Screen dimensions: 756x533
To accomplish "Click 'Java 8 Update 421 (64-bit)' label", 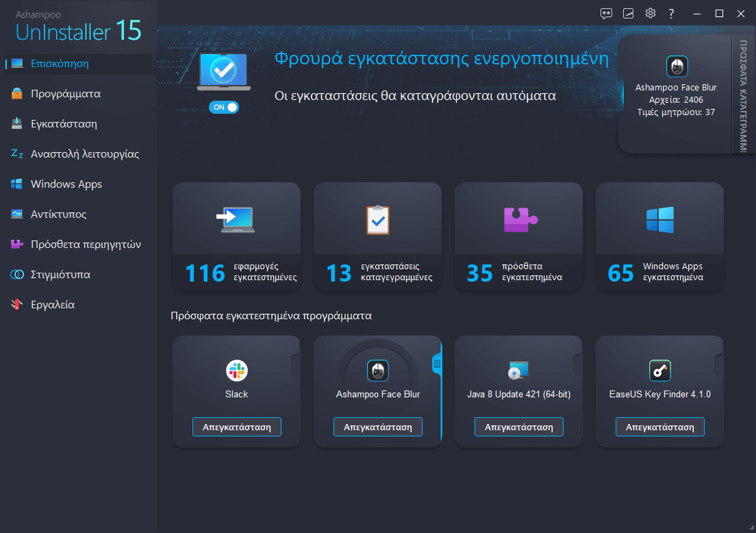I will [x=519, y=394].
